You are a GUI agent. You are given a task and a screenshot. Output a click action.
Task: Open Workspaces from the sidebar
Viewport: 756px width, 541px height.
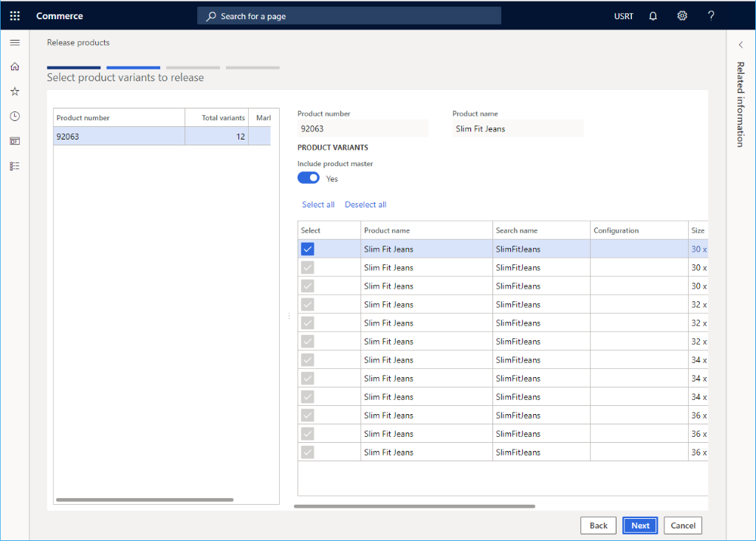point(14,140)
